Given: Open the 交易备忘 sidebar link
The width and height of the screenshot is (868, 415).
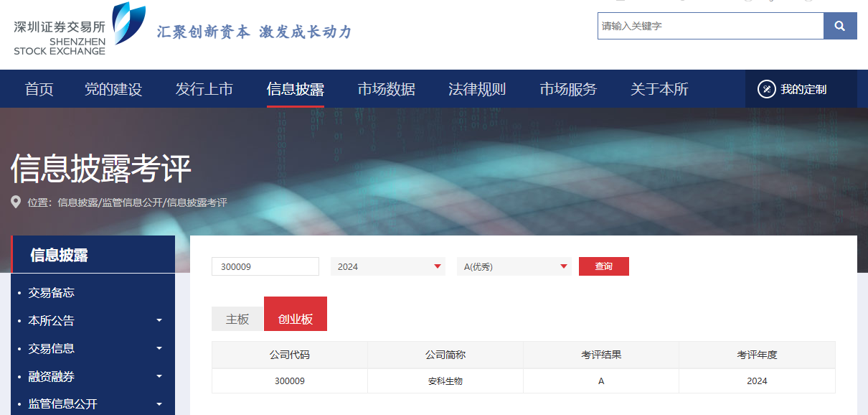Looking at the screenshot, I should (x=51, y=292).
